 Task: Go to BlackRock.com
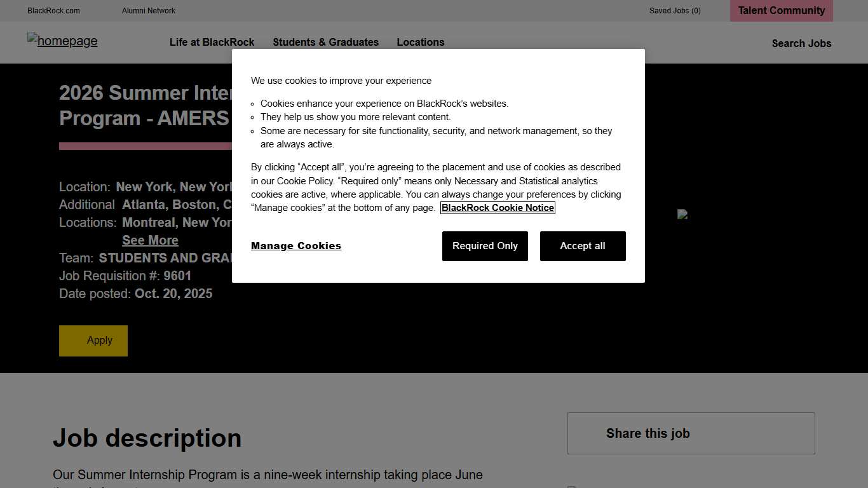53,11
